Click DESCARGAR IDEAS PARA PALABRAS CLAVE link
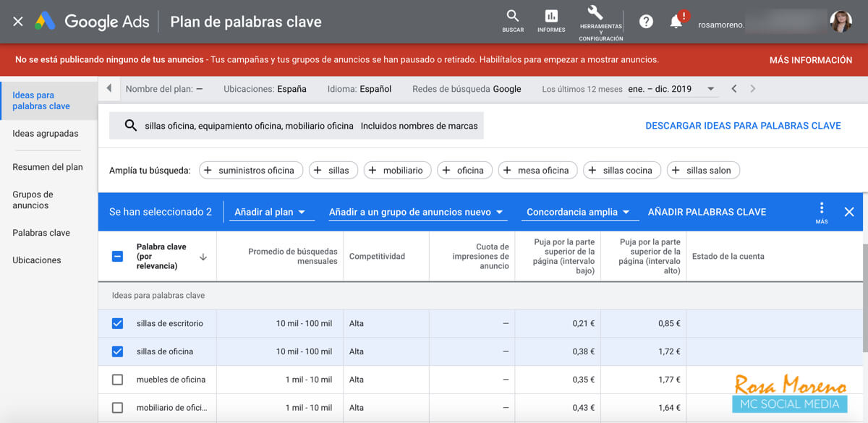Viewport: 868px width, 423px height. [743, 125]
